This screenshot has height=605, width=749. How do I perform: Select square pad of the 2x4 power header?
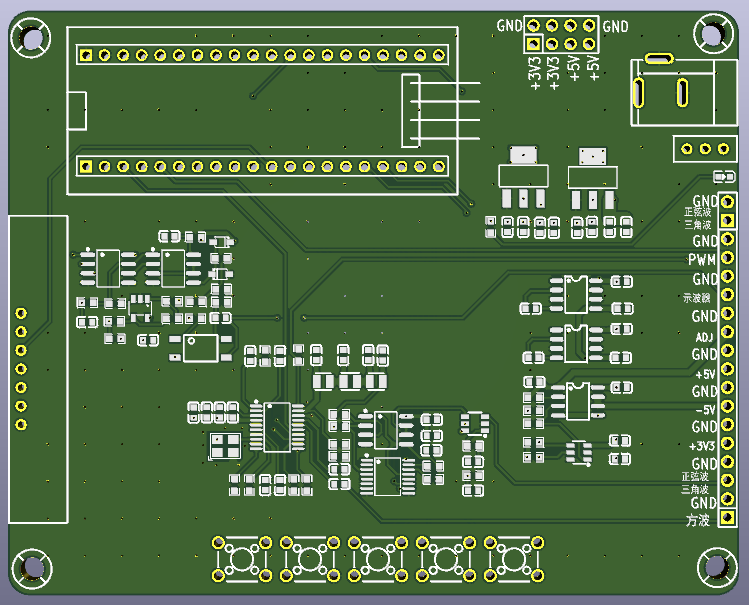(534, 44)
